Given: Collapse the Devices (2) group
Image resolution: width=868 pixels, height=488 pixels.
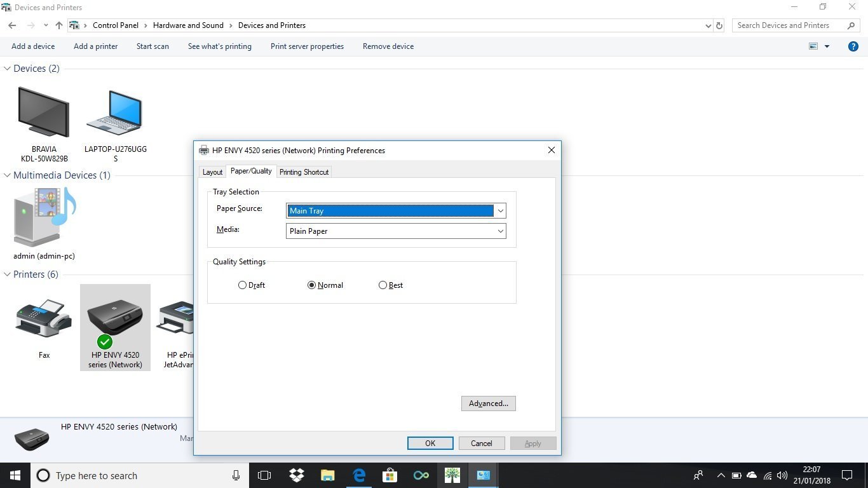Looking at the screenshot, I should click(8, 69).
